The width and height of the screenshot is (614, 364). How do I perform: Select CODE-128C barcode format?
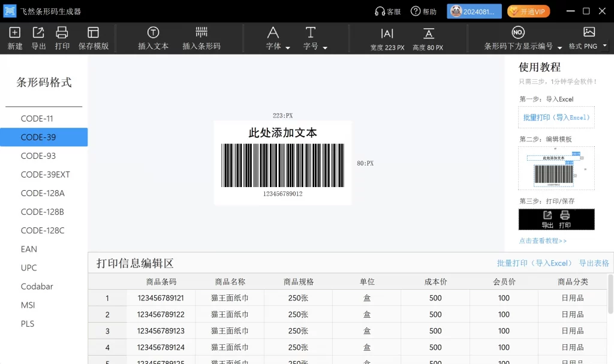pos(44,230)
